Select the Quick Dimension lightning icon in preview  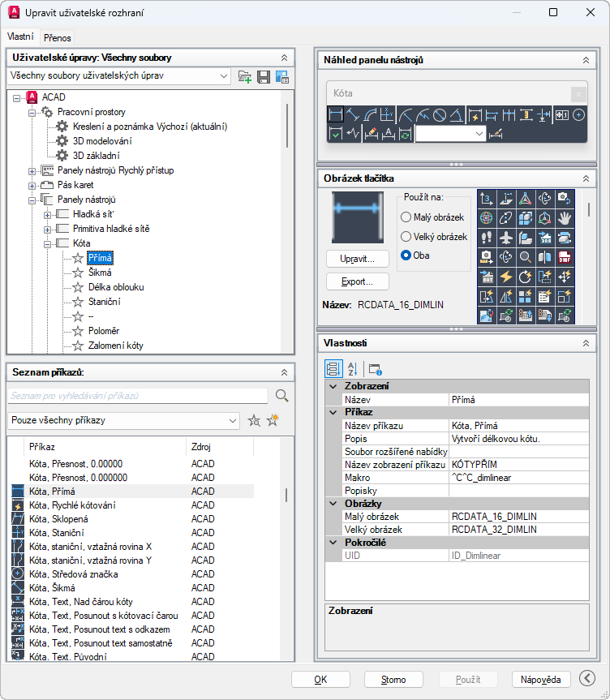pos(475,115)
